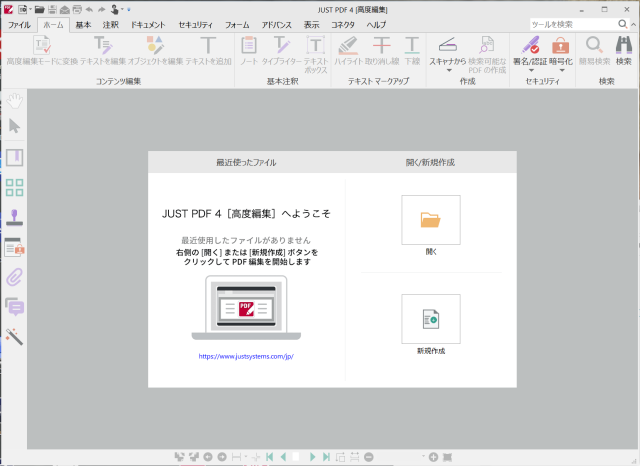Expand the 署名/認証 dropdown arrow
The width and height of the screenshot is (640, 466).
click(x=531, y=71)
